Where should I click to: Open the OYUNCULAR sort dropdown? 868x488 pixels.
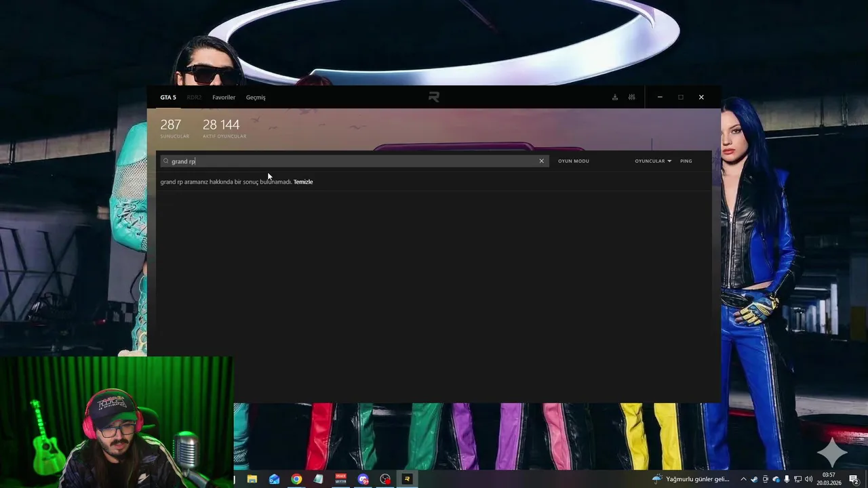(x=653, y=161)
